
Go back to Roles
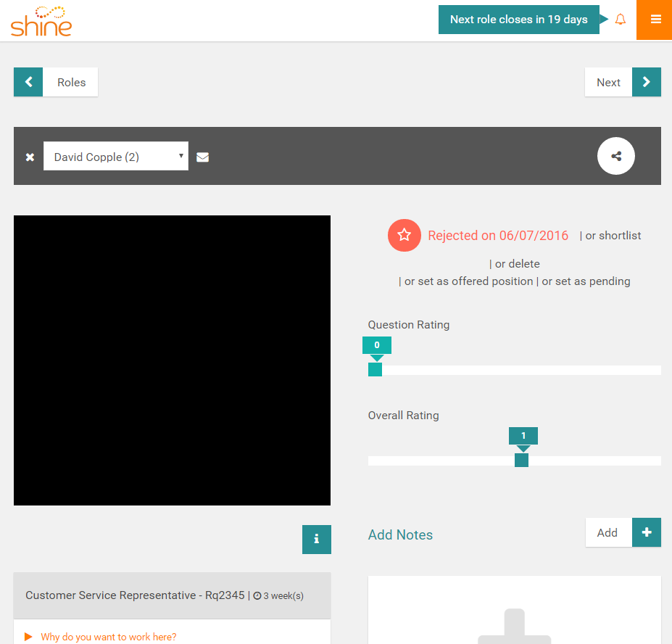click(71, 83)
